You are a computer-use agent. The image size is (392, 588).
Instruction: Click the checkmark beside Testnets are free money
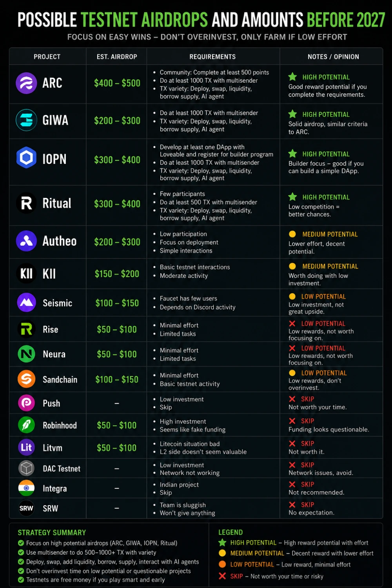click(21, 580)
